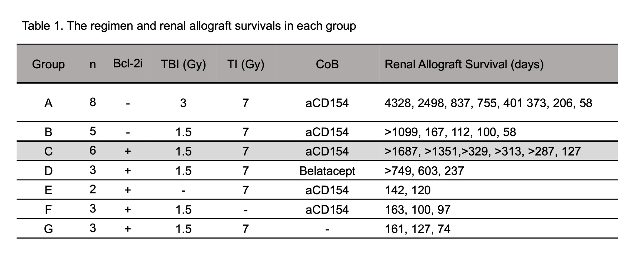This screenshot has width=644, height=269.
Task: Click the Group E survival values "142, 120"
Action: 408,190
